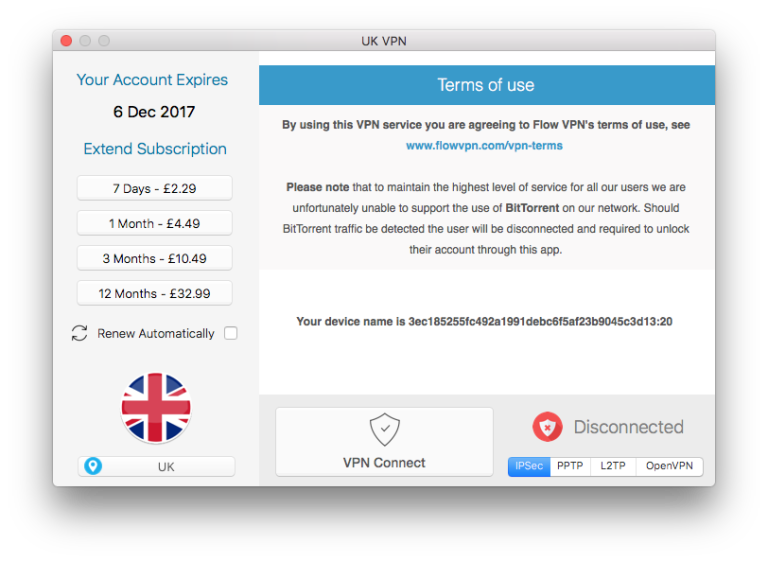Enable the Renew Automatically checkbox
The width and height of the screenshot is (768, 562).
pos(231,333)
